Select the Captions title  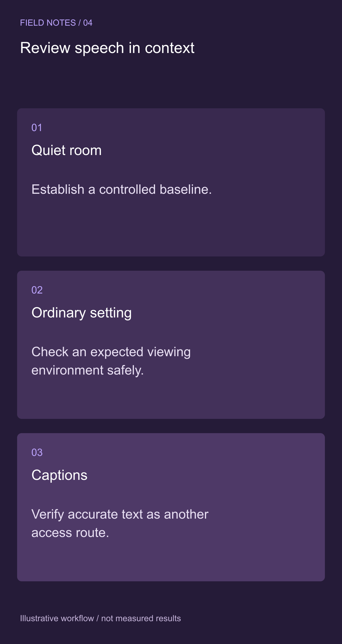(x=59, y=475)
